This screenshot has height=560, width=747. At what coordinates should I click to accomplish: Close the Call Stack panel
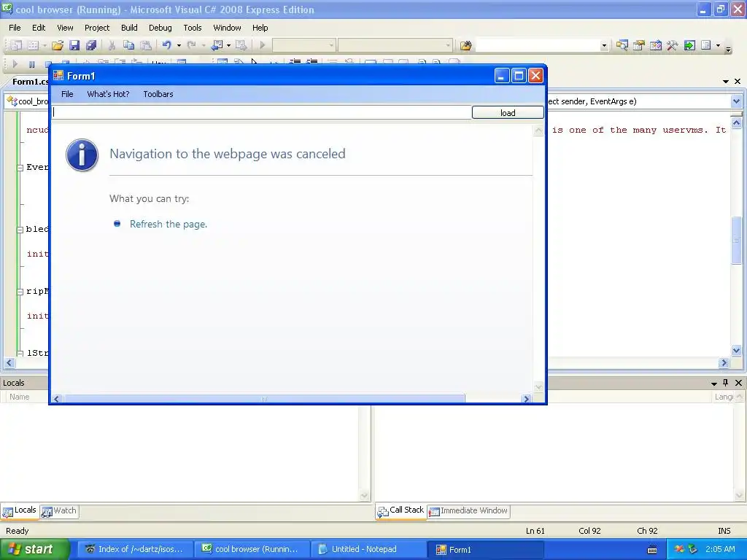click(738, 383)
